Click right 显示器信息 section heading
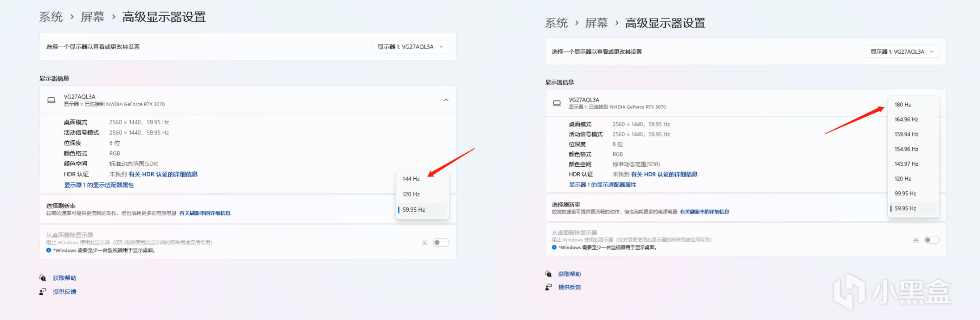The width and height of the screenshot is (980, 320). (560, 82)
